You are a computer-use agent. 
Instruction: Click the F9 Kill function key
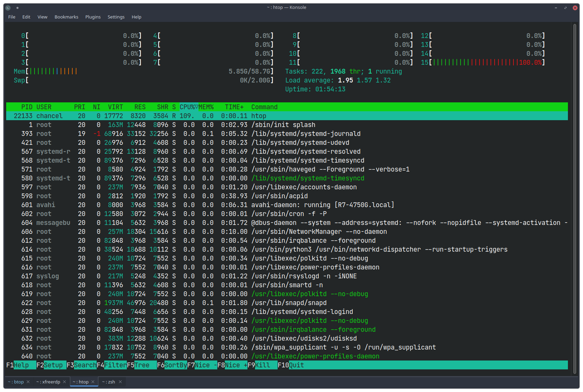262,365
